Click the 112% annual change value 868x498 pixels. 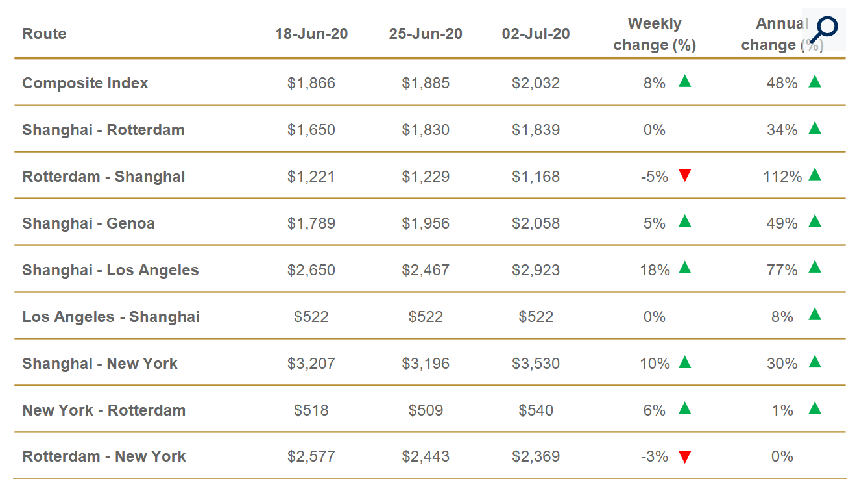click(x=782, y=177)
